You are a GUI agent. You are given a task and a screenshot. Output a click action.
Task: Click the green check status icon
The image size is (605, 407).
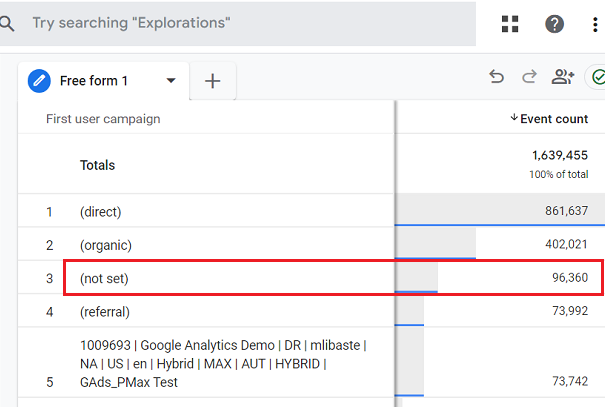(x=597, y=77)
